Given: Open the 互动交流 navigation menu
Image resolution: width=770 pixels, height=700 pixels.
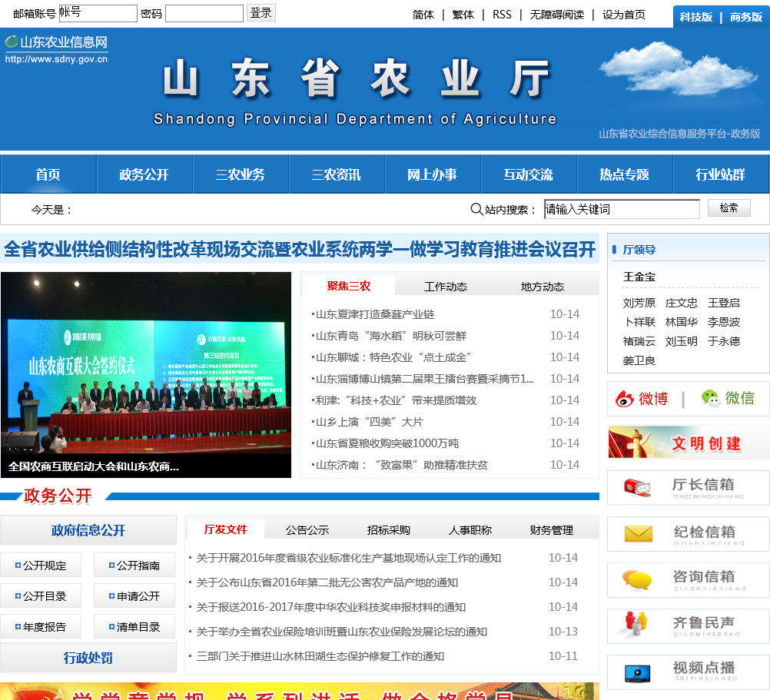Looking at the screenshot, I should click(x=529, y=174).
